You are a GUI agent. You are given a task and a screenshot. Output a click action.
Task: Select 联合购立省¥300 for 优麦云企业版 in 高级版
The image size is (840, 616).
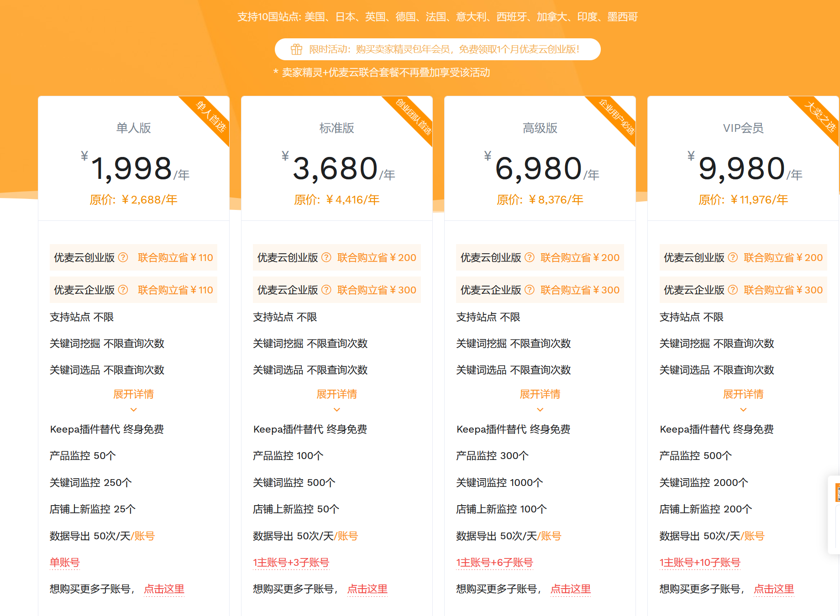(580, 290)
